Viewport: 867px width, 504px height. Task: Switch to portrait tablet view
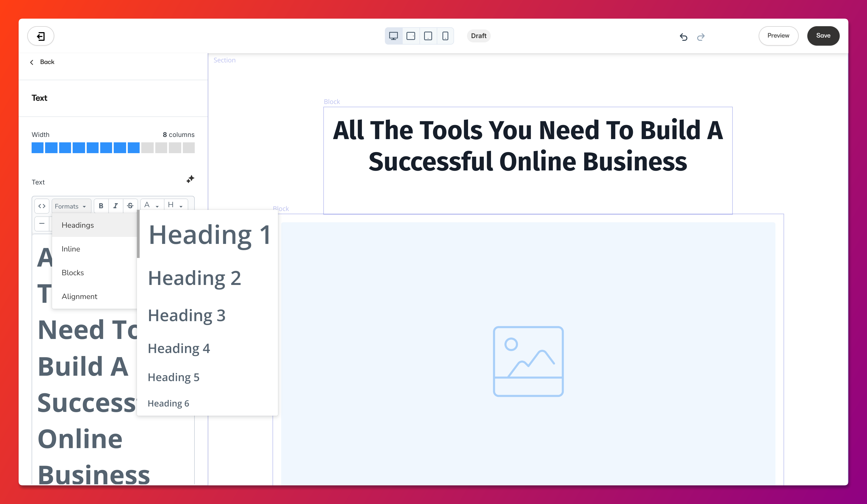(428, 36)
